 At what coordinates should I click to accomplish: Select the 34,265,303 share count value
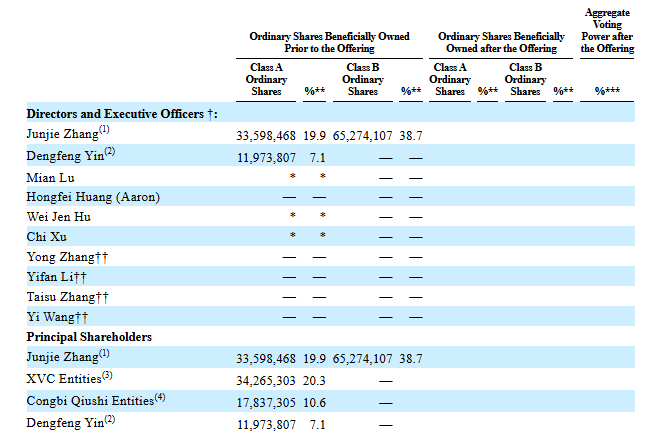pos(266,381)
